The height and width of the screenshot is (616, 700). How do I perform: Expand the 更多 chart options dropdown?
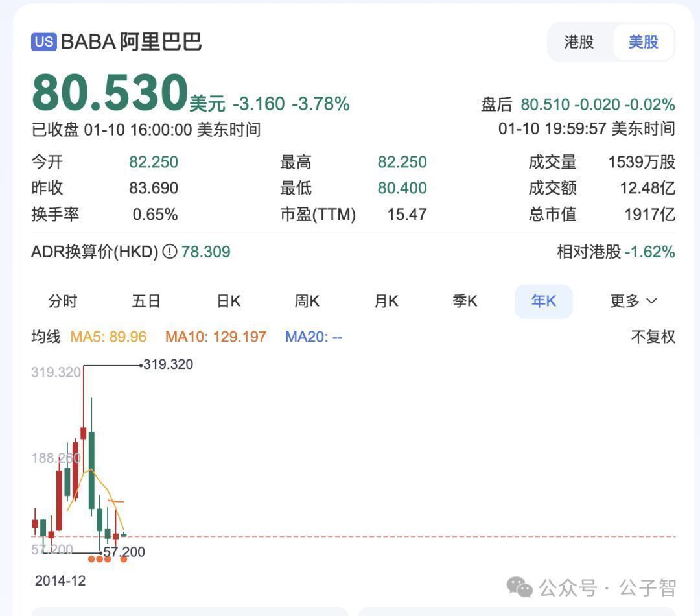633,301
